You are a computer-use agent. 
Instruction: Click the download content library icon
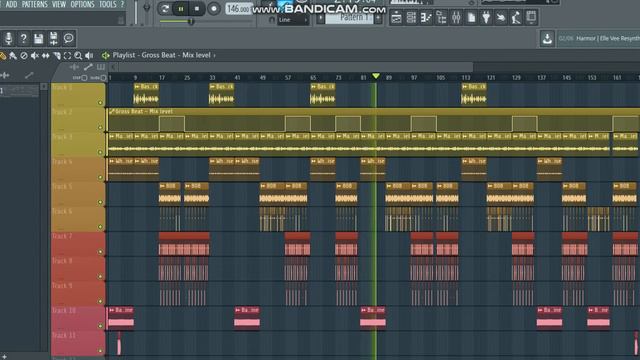(x=547, y=38)
